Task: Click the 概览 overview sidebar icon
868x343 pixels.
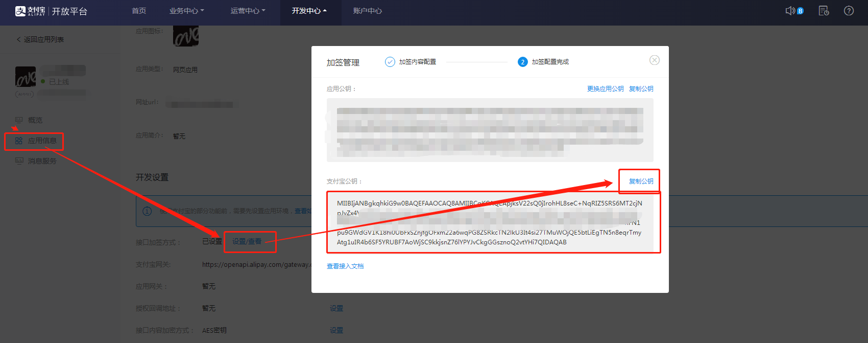Action: coord(19,120)
